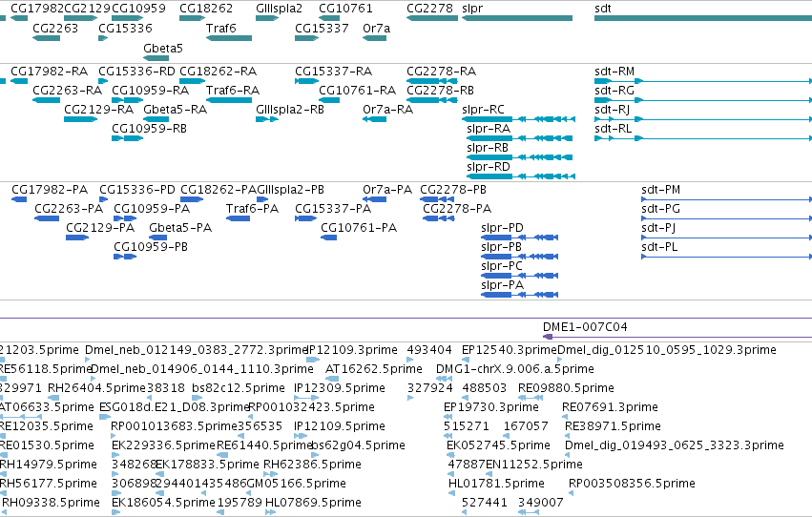Click the long teal sdt gene bar
812x517 pixels.
coord(702,18)
